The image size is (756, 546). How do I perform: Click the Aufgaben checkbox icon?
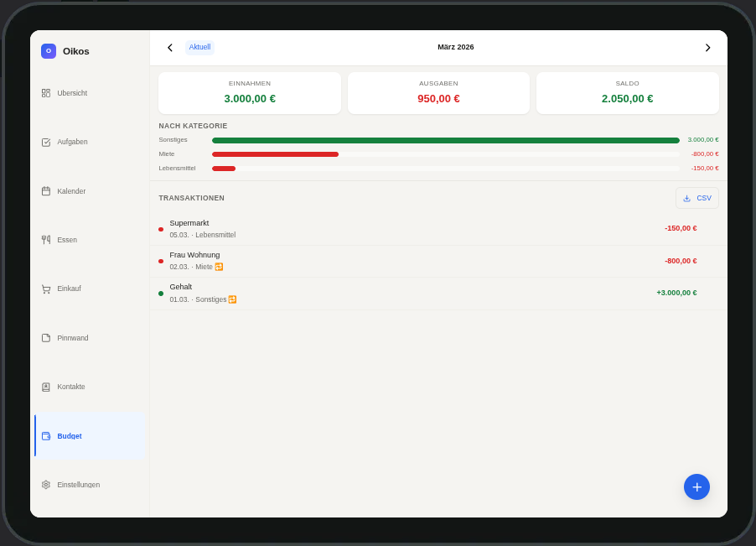point(46,142)
